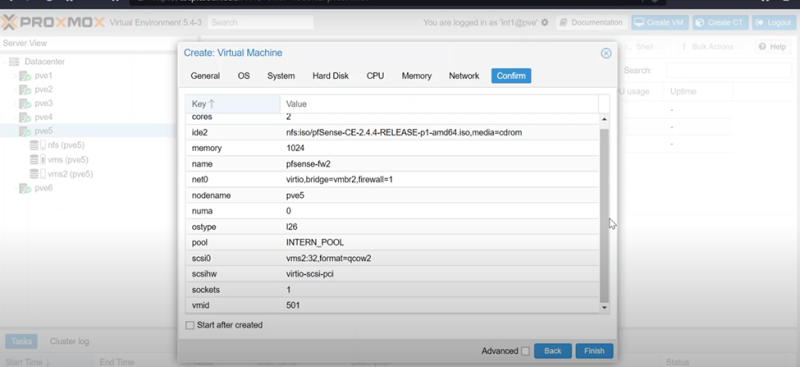Go to the Network tab
The height and width of the screenshot is (367, 800).
[464, 76]
